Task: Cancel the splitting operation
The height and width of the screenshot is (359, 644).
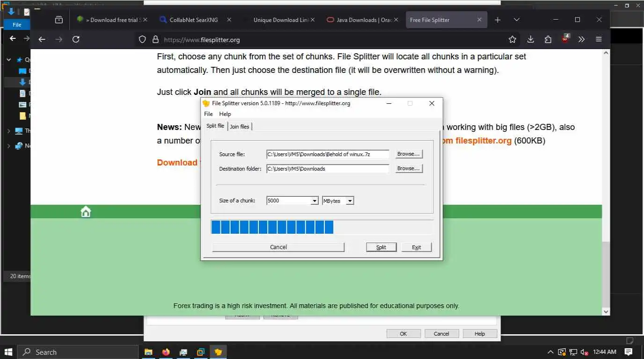Action: (278, 247)
